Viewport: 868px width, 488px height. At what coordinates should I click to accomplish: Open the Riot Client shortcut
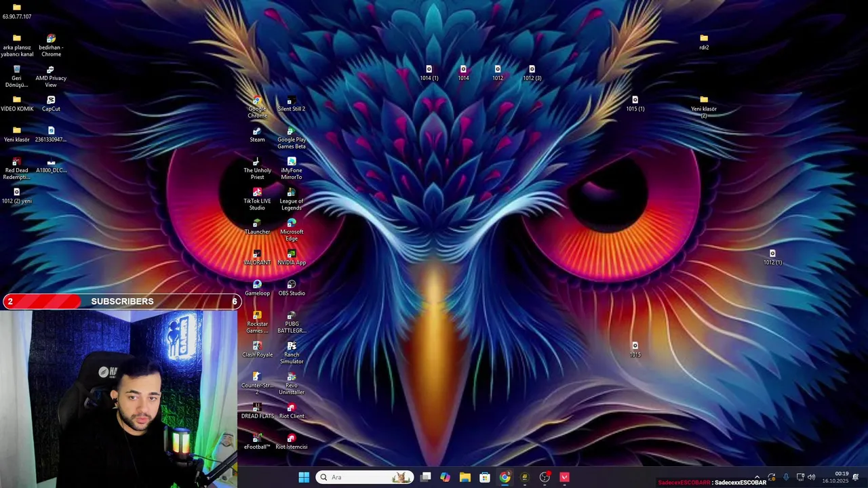pyautogui.click(x=291, y=411)
